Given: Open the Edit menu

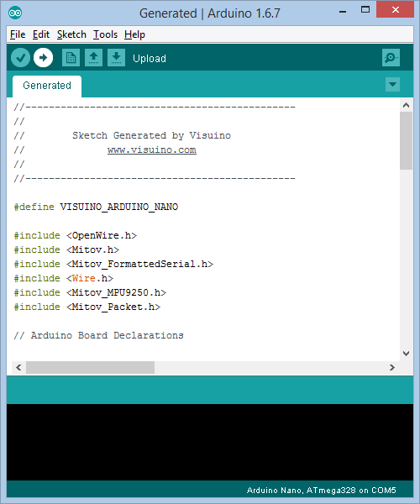Looking at the screenshot, I should pyautogui.click(x=41, y=34).
